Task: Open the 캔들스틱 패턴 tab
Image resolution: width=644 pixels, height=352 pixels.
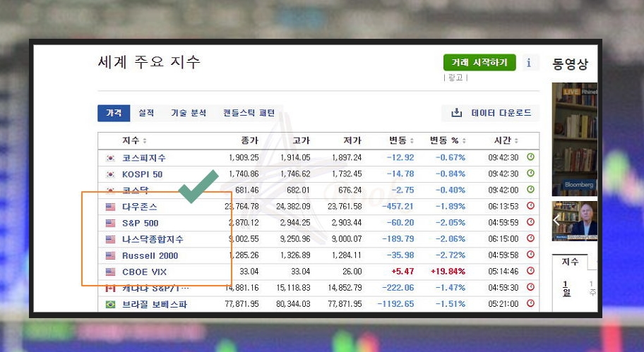Action: (249, 113)
